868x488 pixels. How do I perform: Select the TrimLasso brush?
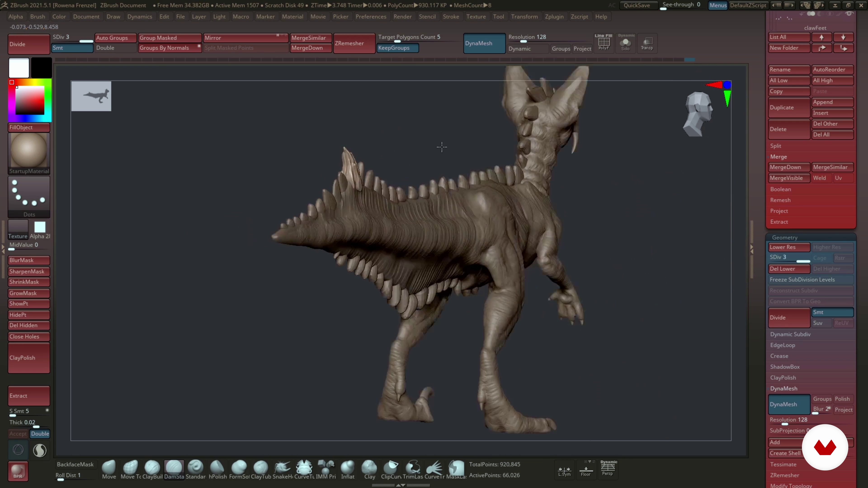tap(413, 469)
